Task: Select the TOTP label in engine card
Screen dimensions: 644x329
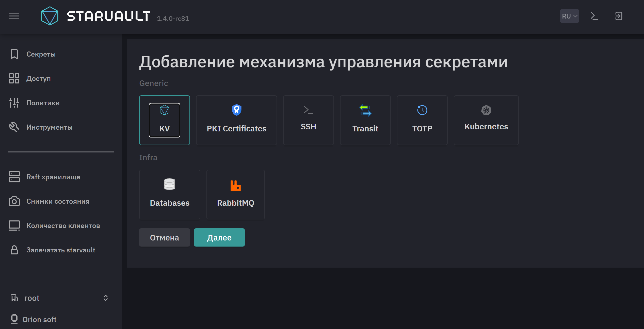Action: (x=422, y=129)
